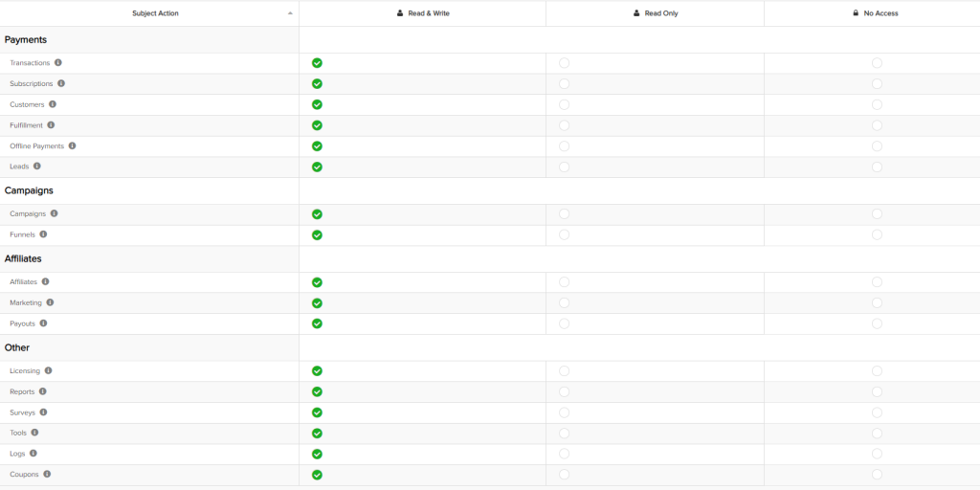Click the info icon beside Subscriptions

[61, 83]
